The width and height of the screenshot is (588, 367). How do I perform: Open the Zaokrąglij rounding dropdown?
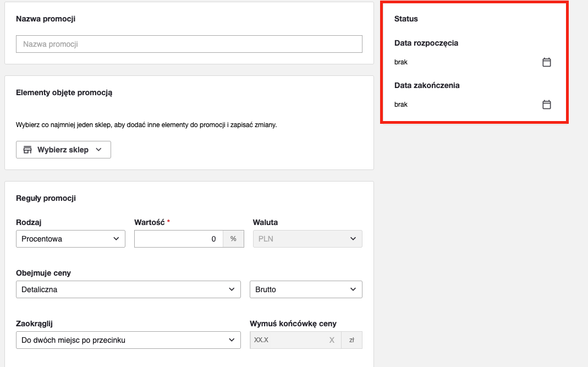128,340
